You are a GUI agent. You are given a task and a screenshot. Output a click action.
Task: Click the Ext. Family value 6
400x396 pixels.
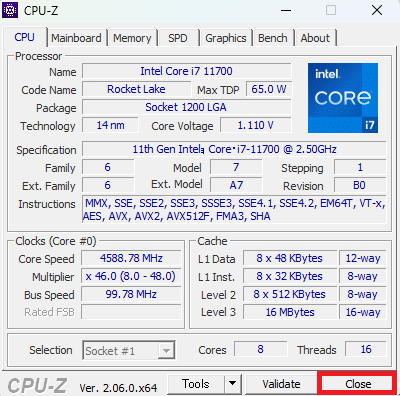tap(108, 185)
